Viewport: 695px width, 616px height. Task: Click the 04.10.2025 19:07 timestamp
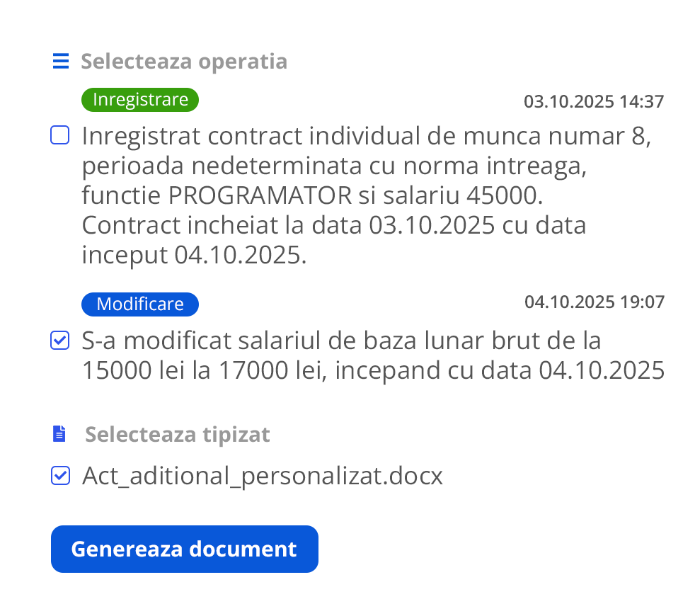click(594, 303)
